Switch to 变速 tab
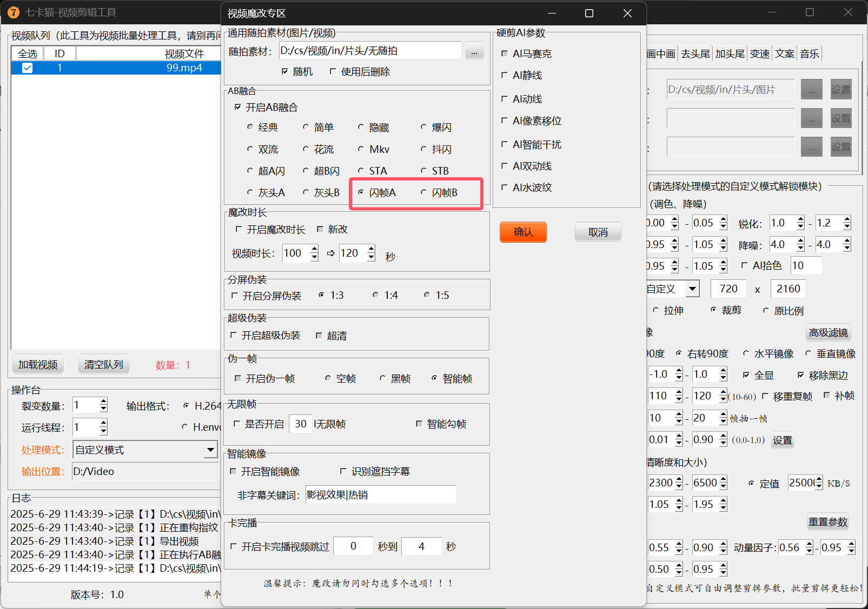The height and width of the screenshot is (609, 868). 760,53
